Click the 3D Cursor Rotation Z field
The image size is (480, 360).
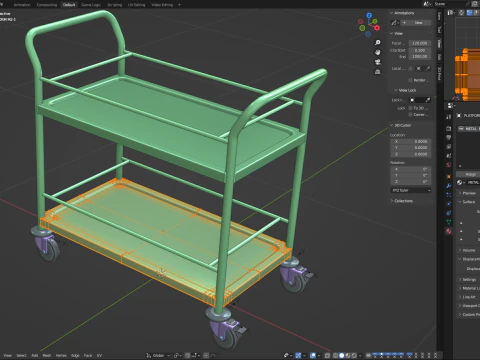(411, 182)
